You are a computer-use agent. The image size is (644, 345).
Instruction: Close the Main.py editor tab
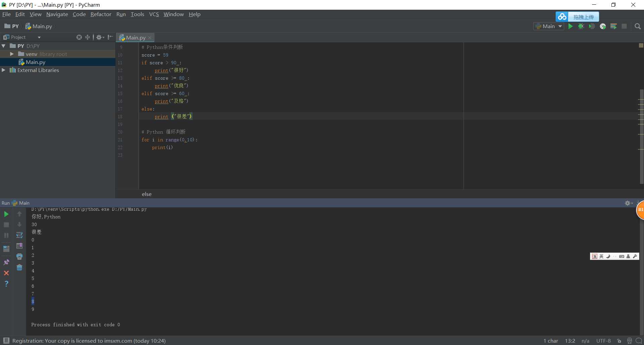click(x=150, y=38)
